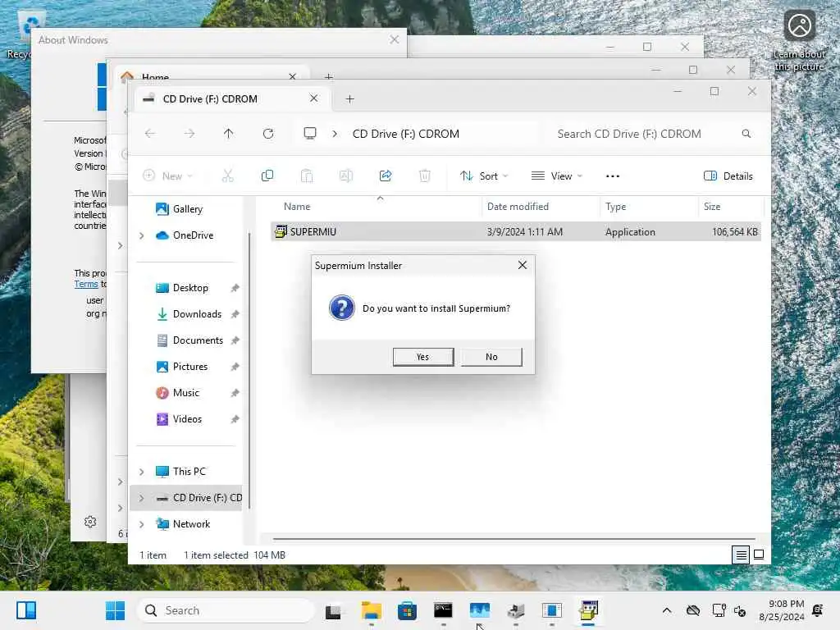Show hidden system tray icons

666,610
